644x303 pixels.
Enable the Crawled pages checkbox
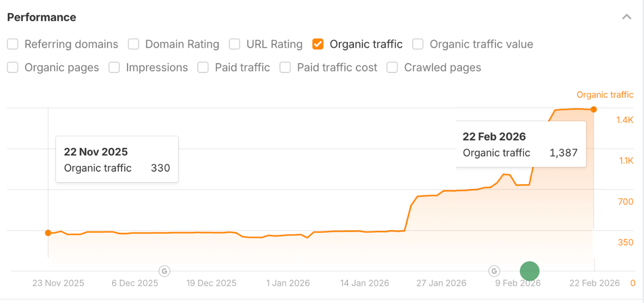coord(392,67)
